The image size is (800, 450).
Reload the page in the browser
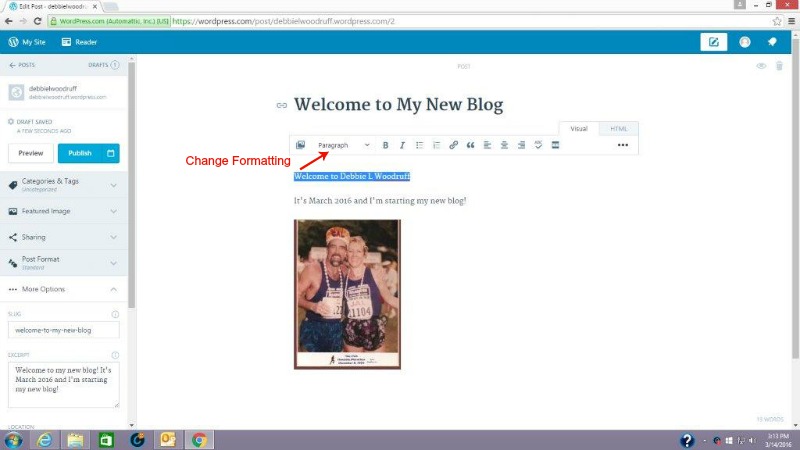[x=37, y=21]
